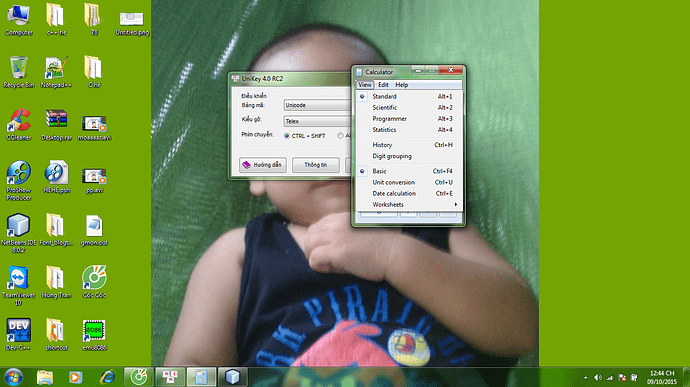This screenshot has height=387, width=690.
Task: Select the CTRL + SHIFT radio button
Action: click(x=287, y=136)
